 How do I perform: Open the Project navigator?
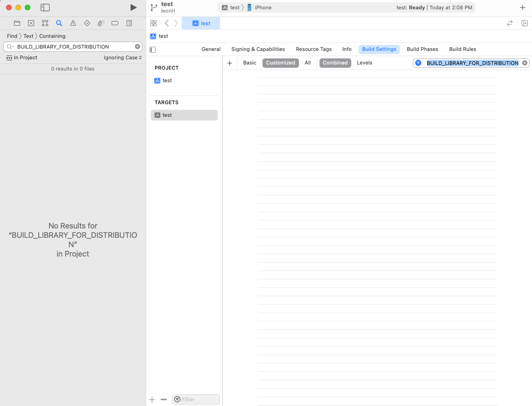coord(17,23)
